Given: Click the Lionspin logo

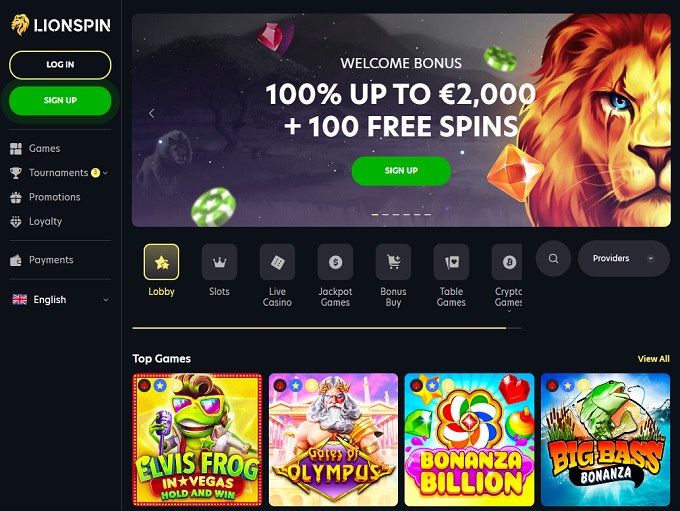Looking at the screenshot, I should coord(61,25).
